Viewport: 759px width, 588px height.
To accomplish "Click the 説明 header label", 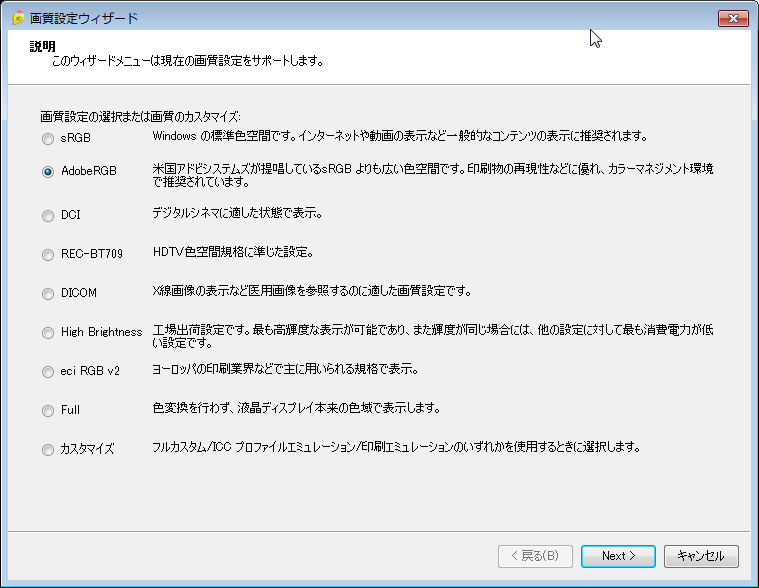I will 43,46.
